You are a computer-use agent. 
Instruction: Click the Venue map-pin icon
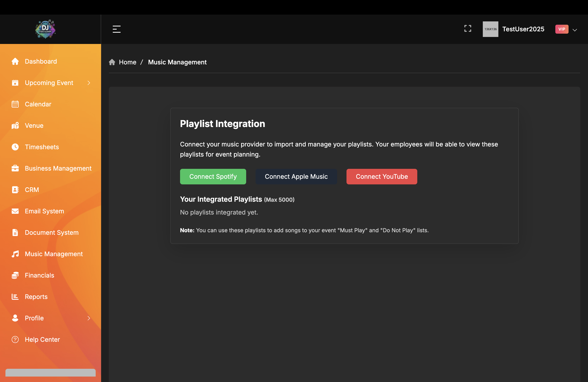pos(15,125)
